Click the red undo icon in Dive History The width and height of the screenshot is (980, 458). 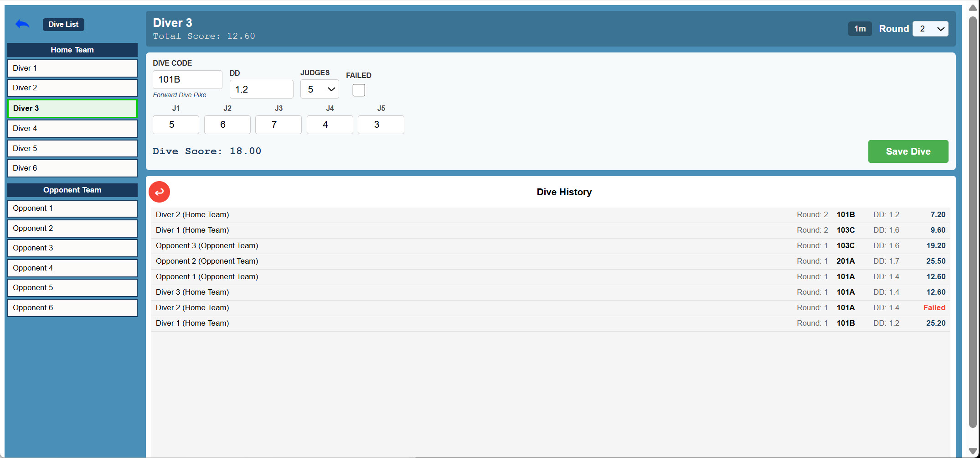click(160, 192)
